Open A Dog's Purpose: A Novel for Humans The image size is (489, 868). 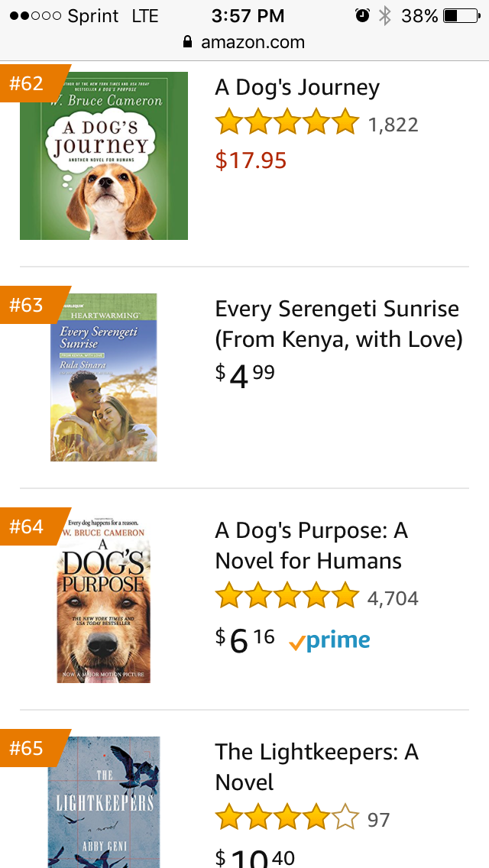click(x=311, y=546)
